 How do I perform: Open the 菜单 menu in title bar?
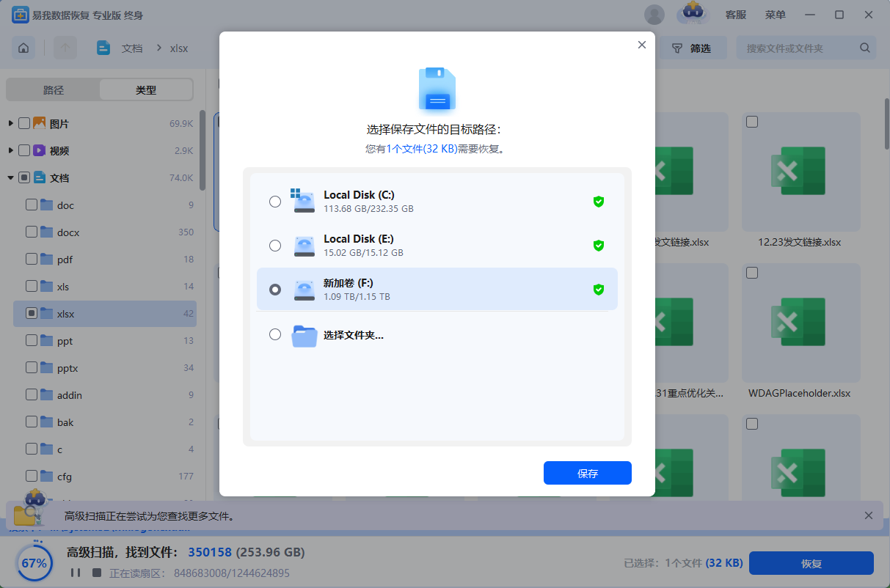[x=775, y=15]
